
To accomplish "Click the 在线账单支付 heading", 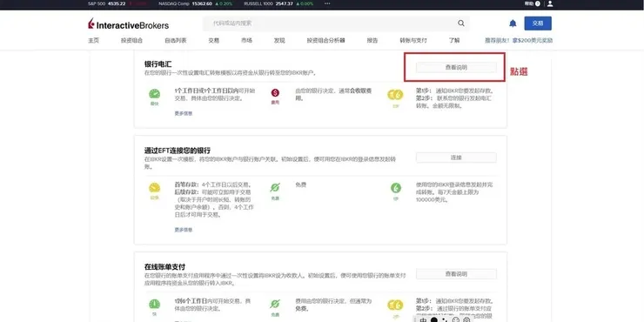I will click(164, 267).
